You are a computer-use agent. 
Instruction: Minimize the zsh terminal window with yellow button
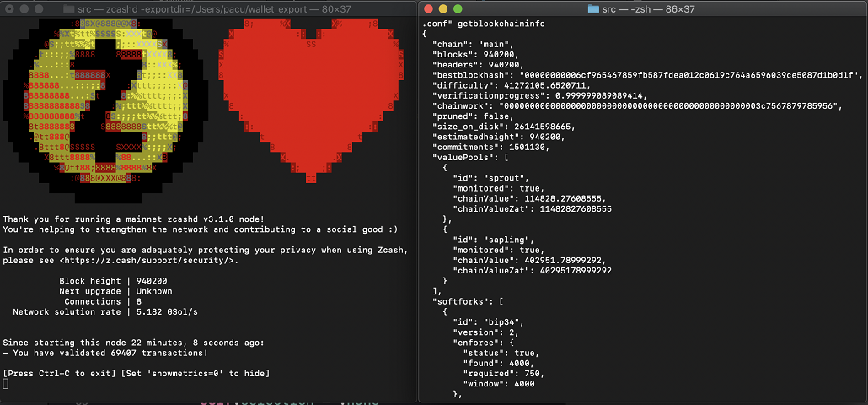click(442, 9)
